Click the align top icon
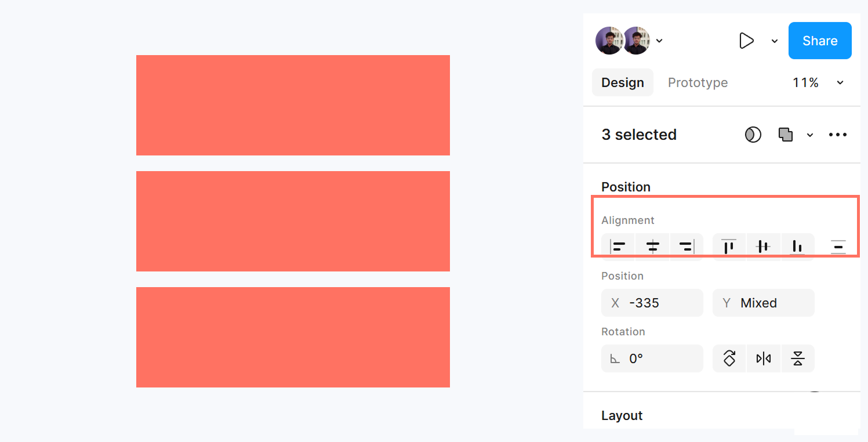Viewport: 868px width, 442px height. 729,247
